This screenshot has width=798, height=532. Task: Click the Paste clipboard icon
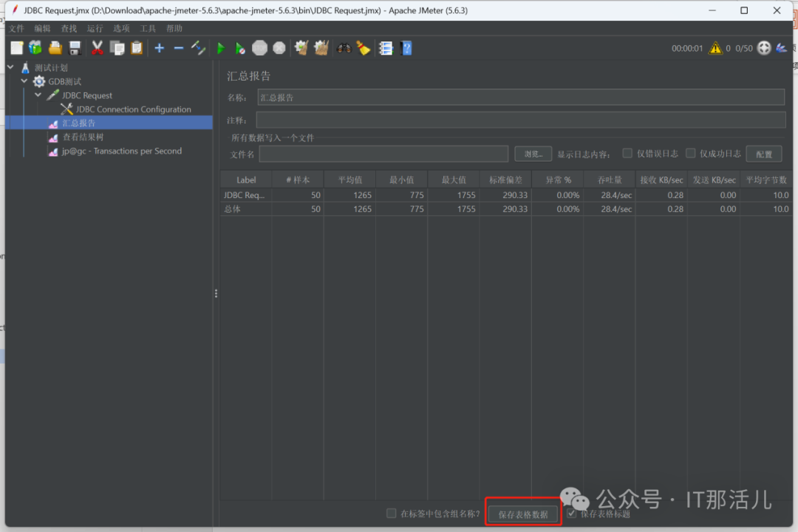click(x=137, y=48)
